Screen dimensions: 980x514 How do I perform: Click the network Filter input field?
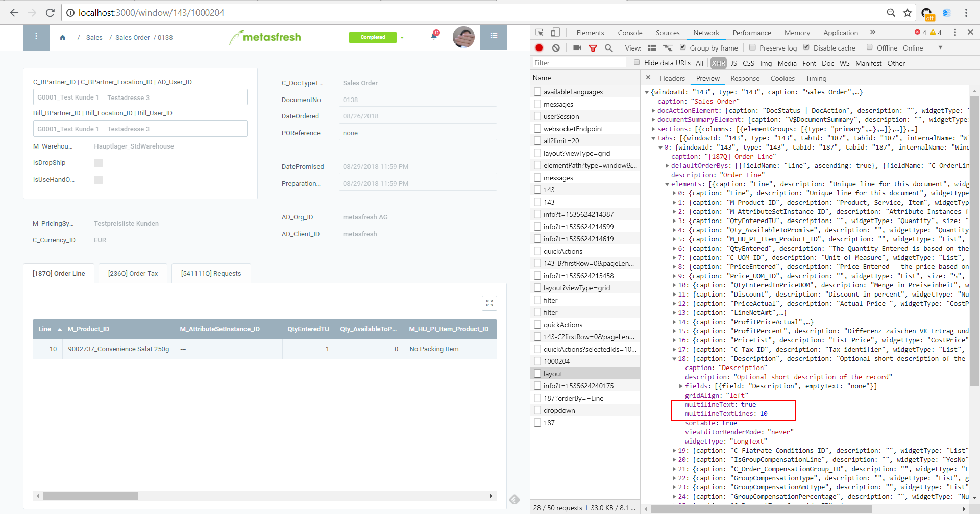pyautogui.click(x=579, y=63)
